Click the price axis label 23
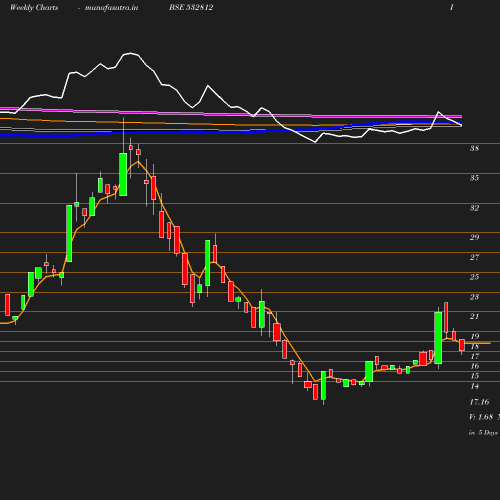500x500 pixels. pos(474,297)
